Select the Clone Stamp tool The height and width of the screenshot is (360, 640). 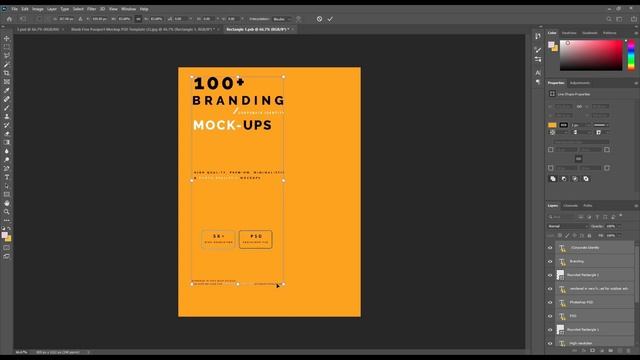pos(7,116)
